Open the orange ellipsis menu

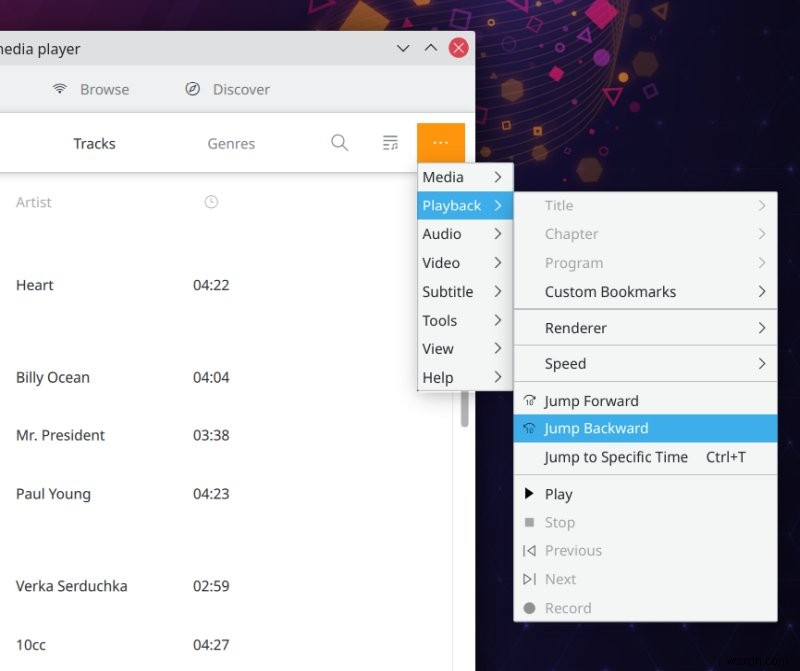[441, 142]
